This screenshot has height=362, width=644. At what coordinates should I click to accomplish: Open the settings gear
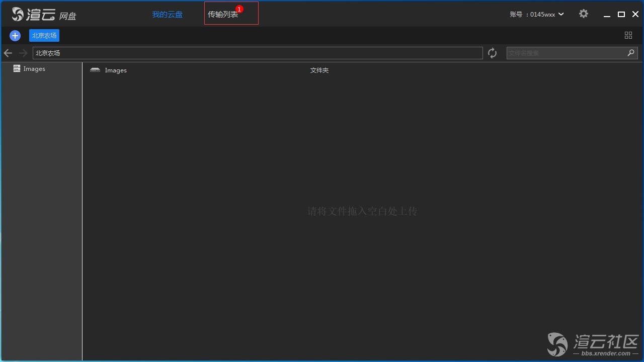tap(583, 14)
